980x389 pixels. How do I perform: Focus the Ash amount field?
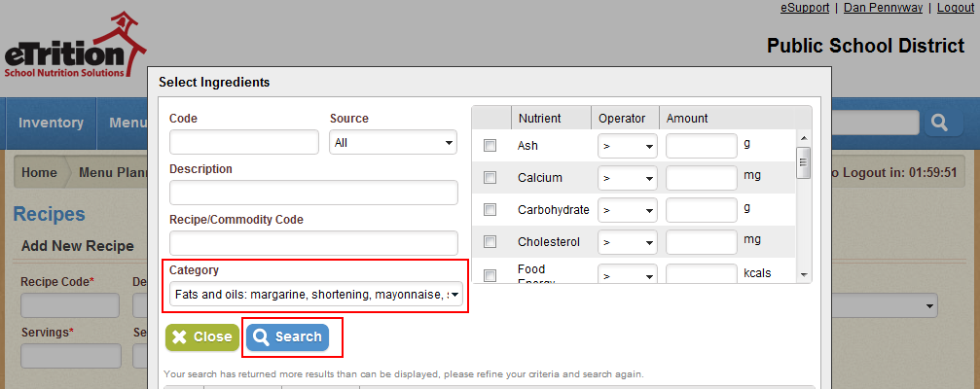tap(702, 147)
